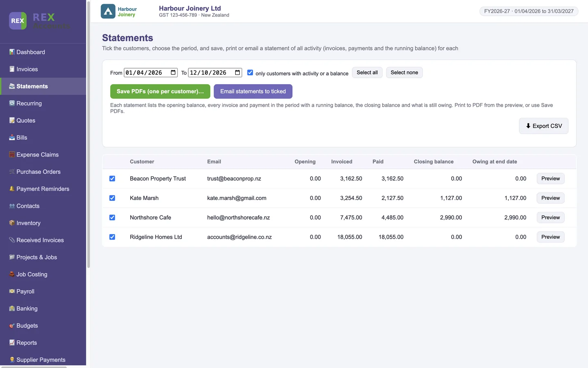Click the Banking building icon
The image size is (588, 368).
pyautogui.click(x=12, y=309)
